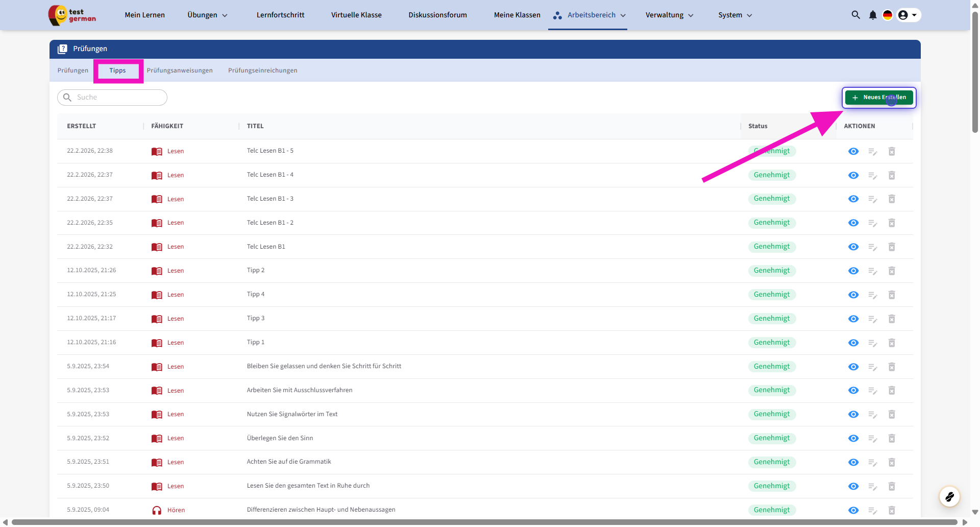Open the user account dropdown
The image size is (980, 527).
pos(908,15)
